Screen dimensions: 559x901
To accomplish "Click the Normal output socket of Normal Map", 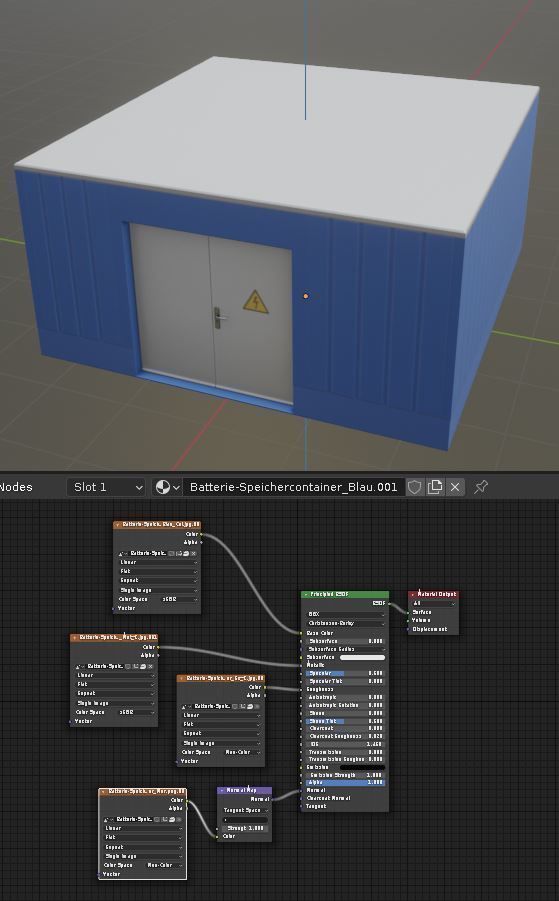I will [272, 799].
